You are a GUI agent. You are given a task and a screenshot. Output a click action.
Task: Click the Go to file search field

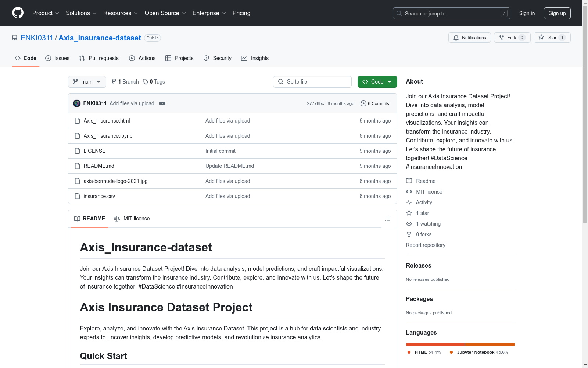click(312, 82)
